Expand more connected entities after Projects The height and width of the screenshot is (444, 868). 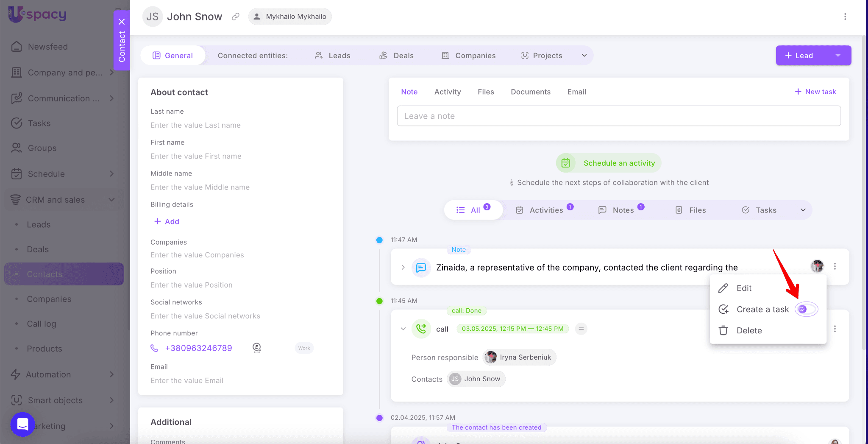click(x=584, y=56)
